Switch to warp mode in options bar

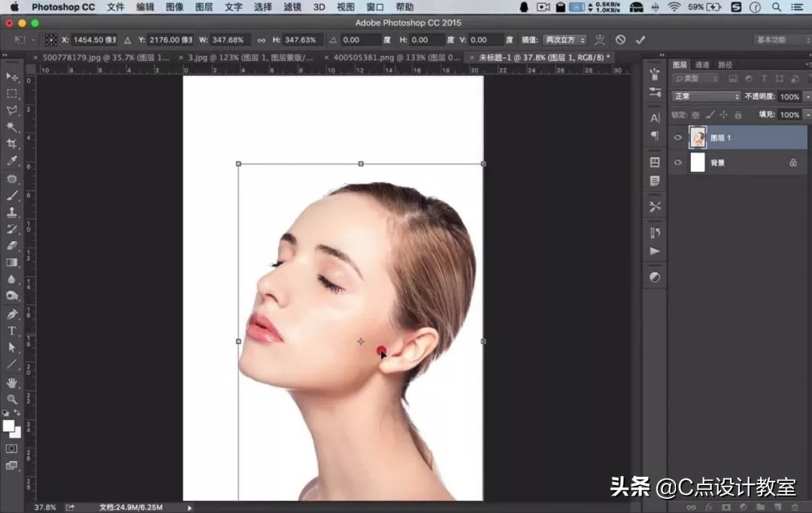pyautogui.click(x=599, y=40)
